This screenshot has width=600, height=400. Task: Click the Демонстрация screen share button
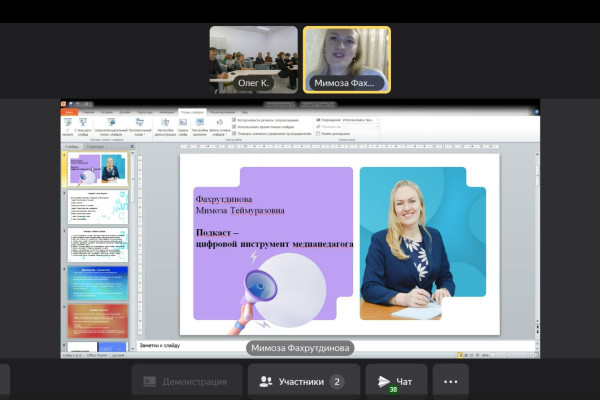click(x=186, y=381)
